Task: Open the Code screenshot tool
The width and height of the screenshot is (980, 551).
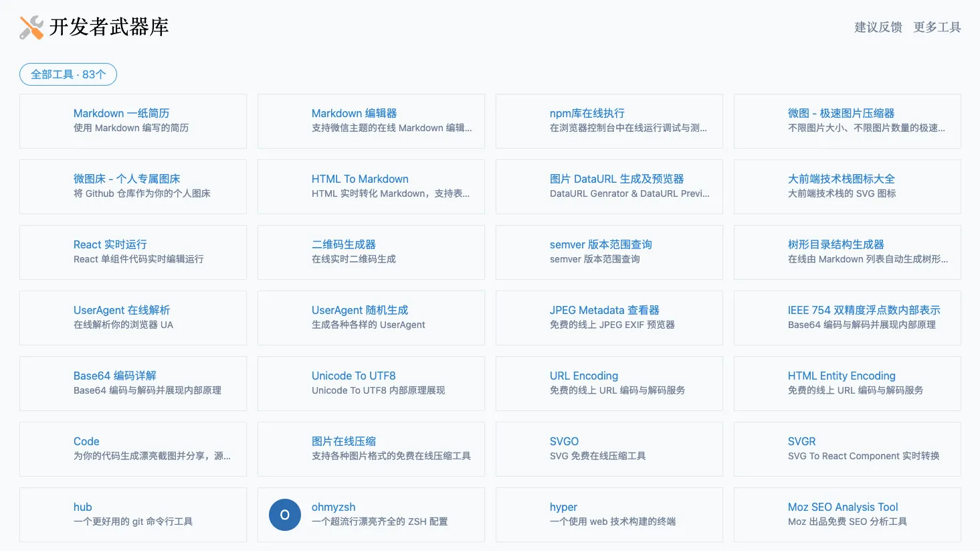Action: (x=86, y=441)
